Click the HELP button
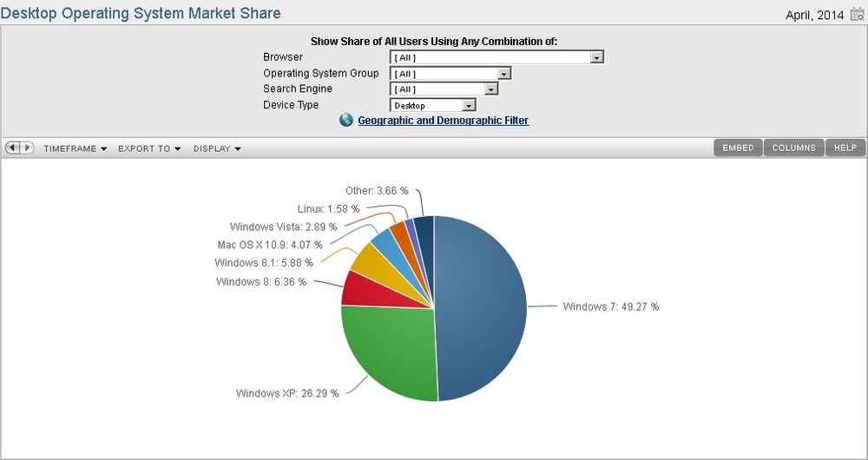 click(x=845, y=148)
